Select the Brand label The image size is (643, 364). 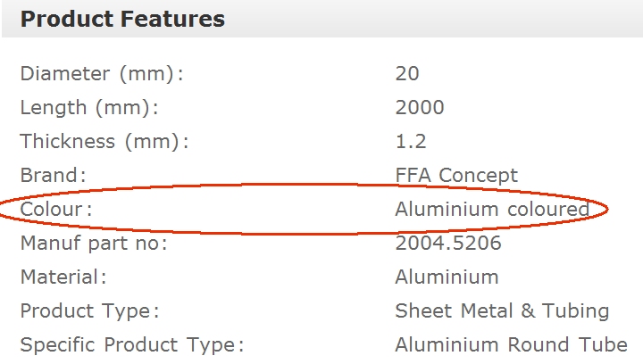click(x=53, y=176)
